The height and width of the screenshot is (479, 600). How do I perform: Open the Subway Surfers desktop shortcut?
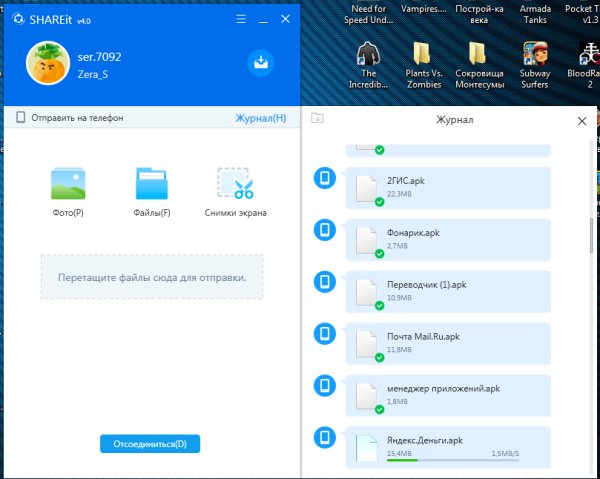point(535,65)
